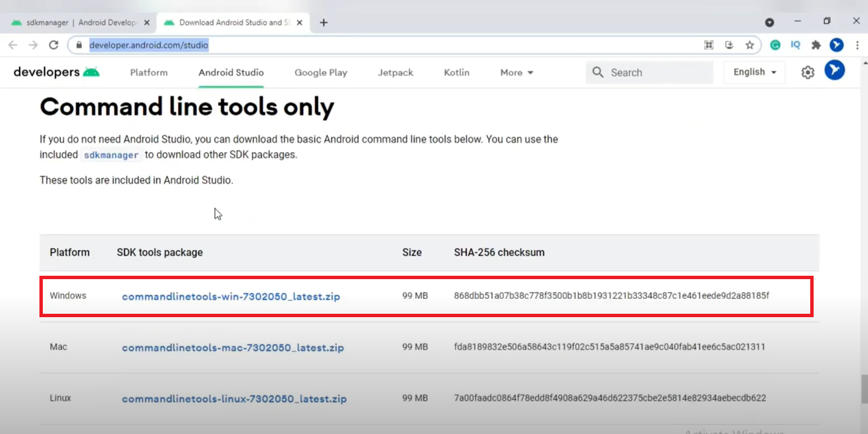Click the Mac SHA-256 checksum value
This screenshot has width=868, height=434.
coord(610,346)
